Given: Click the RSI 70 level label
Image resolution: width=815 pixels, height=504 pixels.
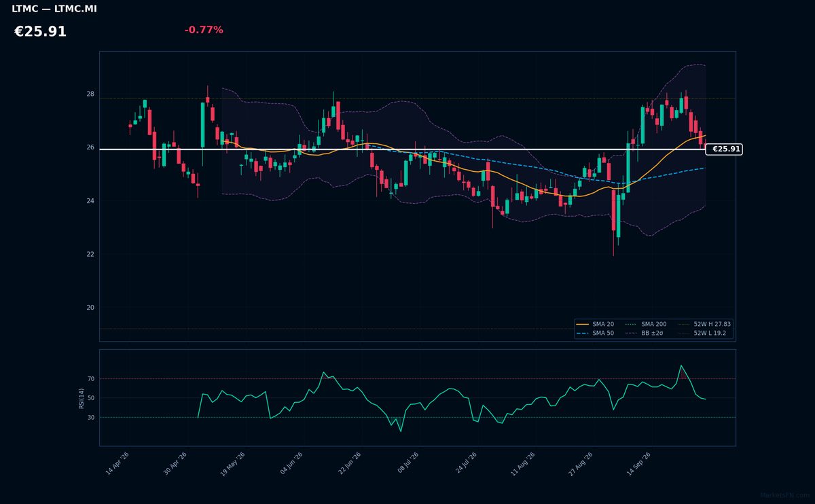Looking at the screenshot, I should pos(91,379).
